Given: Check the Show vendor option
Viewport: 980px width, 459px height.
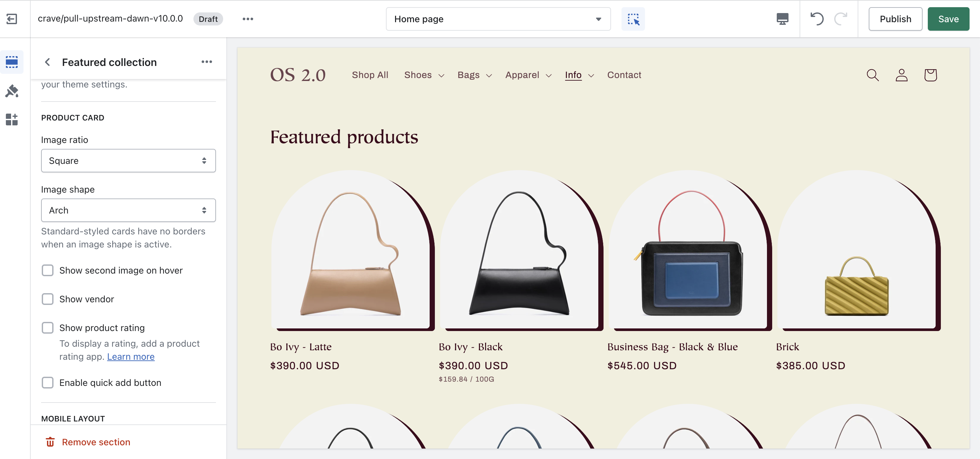Looking at the screenshot, I should (x=47, y=299).
